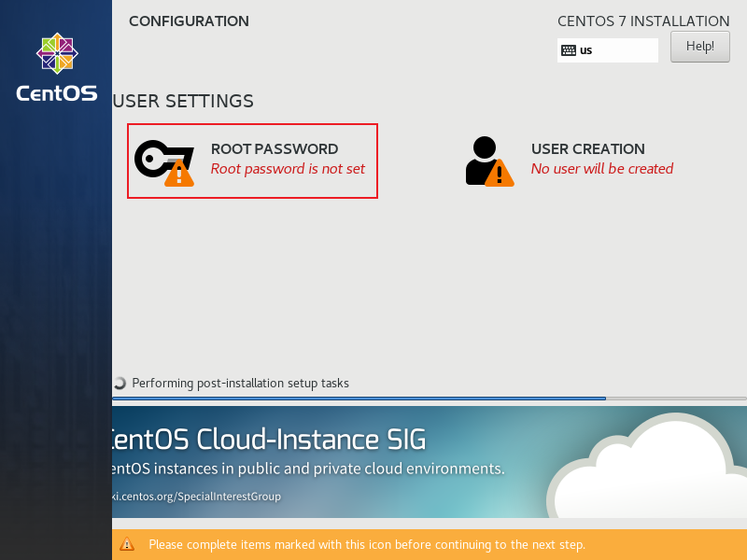747x560 pixels.
Task: Click the installation progress bar
Action: pos(430,399)
